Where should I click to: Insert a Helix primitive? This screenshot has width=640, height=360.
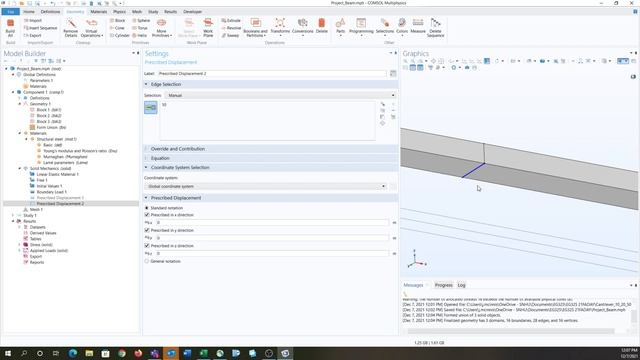(x=140, y=36)
